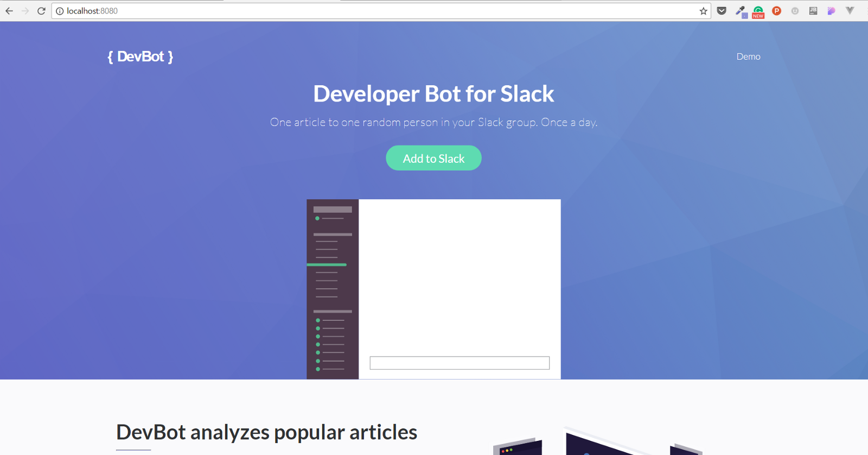The image size is (868, 455).
Task: Open the Demo navigation link
Action: (748, 56)
